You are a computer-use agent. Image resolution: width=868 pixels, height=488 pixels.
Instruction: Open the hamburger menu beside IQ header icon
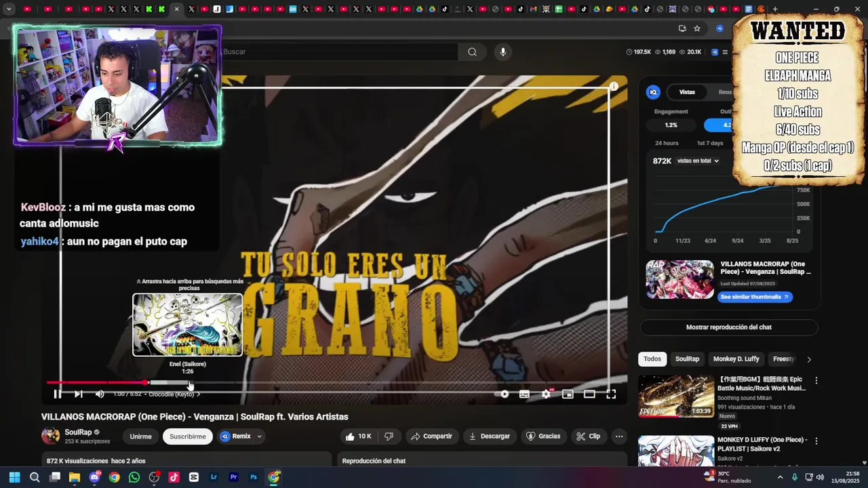(725, 52)
